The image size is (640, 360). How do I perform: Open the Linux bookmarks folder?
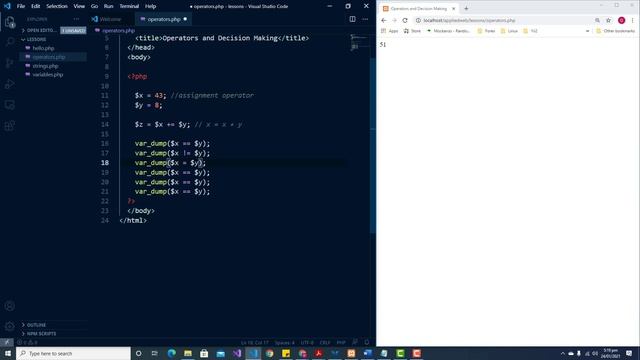coord(509,31)
